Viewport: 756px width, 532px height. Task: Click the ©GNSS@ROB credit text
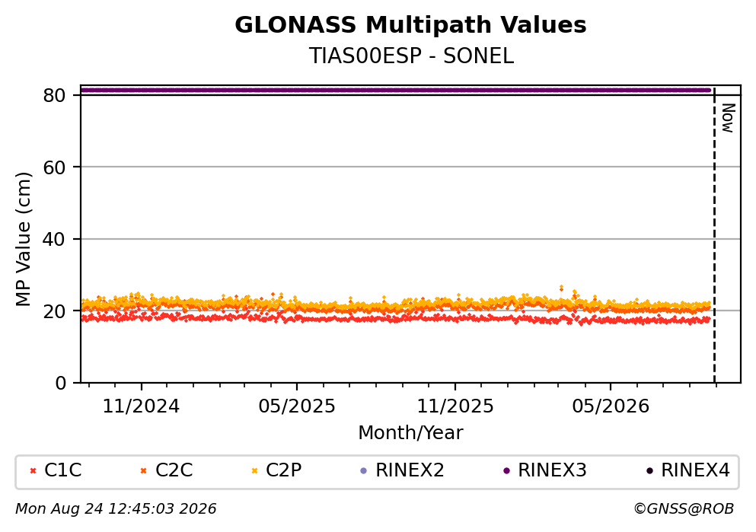684,509
